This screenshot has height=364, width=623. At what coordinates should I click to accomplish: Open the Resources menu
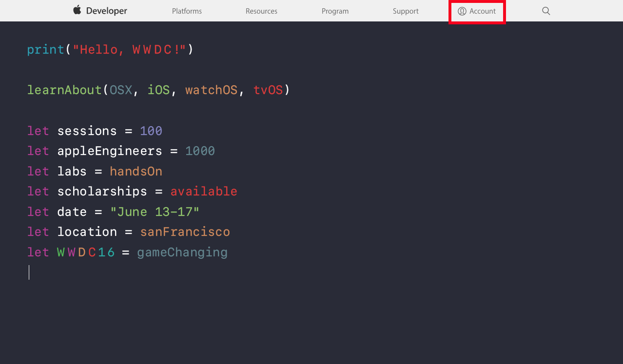tap(261, 11)
